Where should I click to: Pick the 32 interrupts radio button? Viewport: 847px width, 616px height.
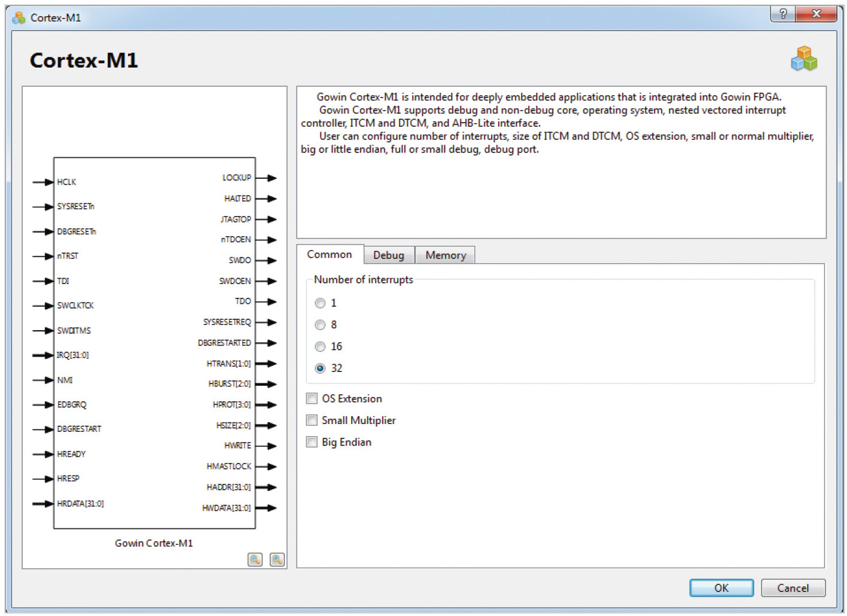pos(321,368)
